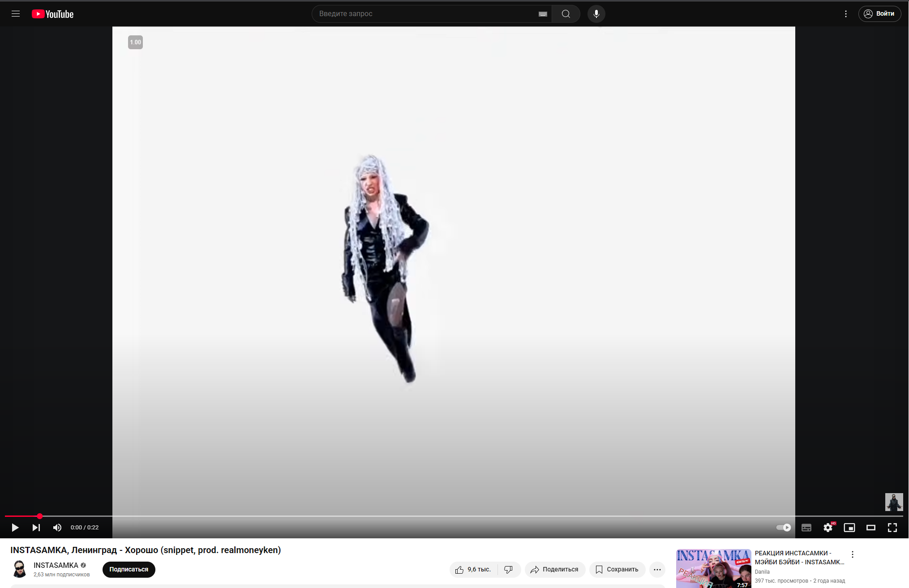Sign in with the Войти button

click(879, 14)
